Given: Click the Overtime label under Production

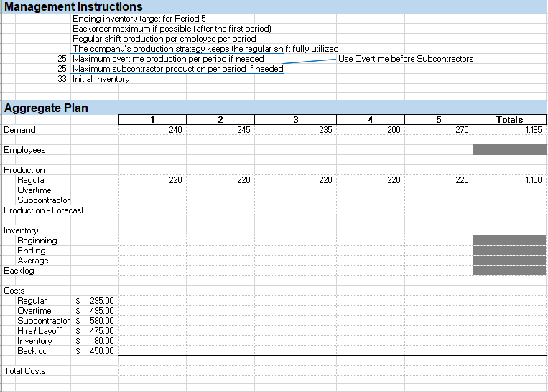Looking at the screenshot, I should 34,190.
